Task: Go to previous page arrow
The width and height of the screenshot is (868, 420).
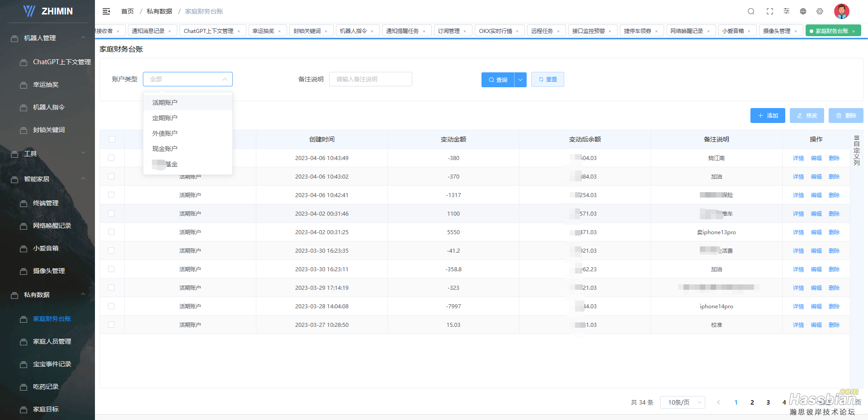Action: click(x=718, y=402)
